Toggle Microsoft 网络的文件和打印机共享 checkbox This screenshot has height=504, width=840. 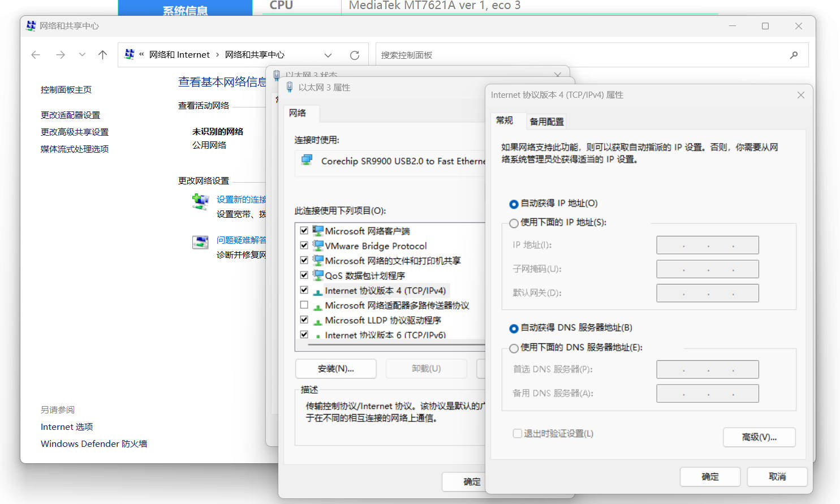coord(304,260)
